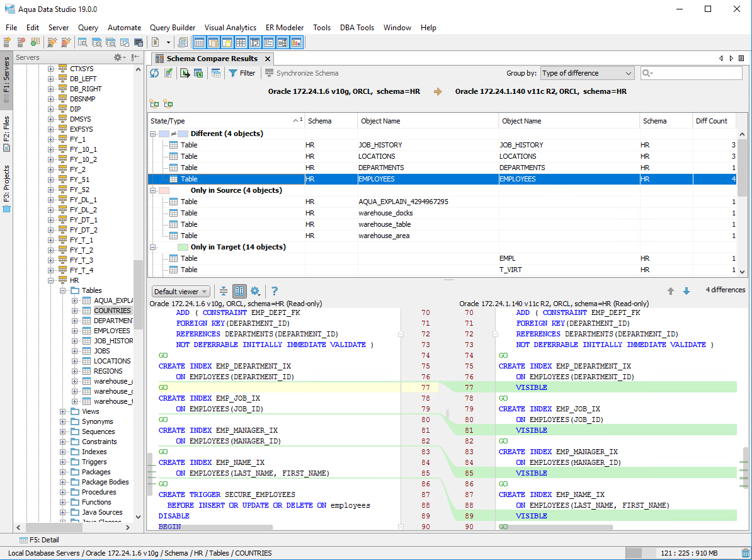Click the results table vertical scrollbar
This screenshot has height=560, width=752.
click(x=742, y=202)
